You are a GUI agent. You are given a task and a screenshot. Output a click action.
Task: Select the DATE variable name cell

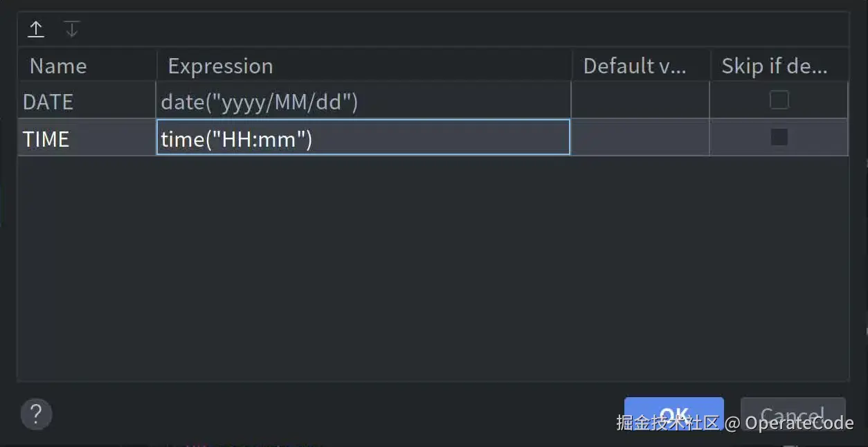[x=48, y=102]
